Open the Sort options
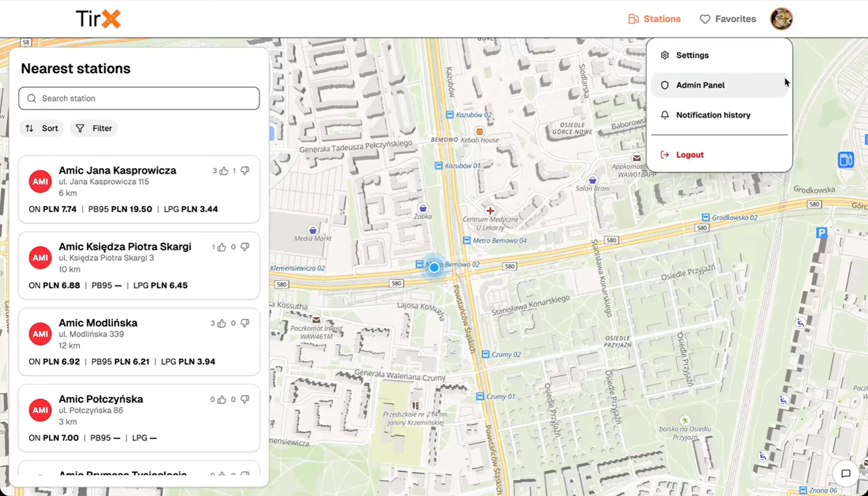868x496 pixels. 41,128
